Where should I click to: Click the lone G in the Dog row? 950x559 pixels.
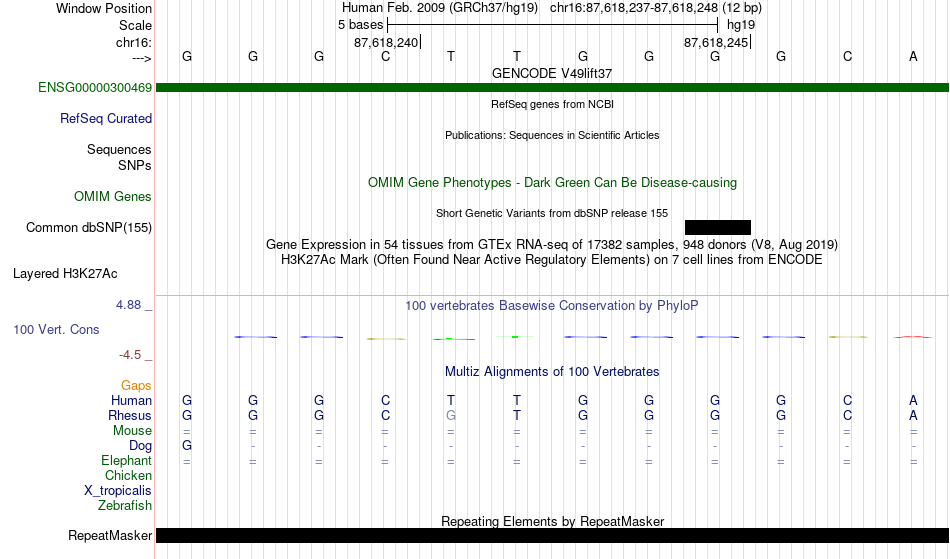point(187,446)
